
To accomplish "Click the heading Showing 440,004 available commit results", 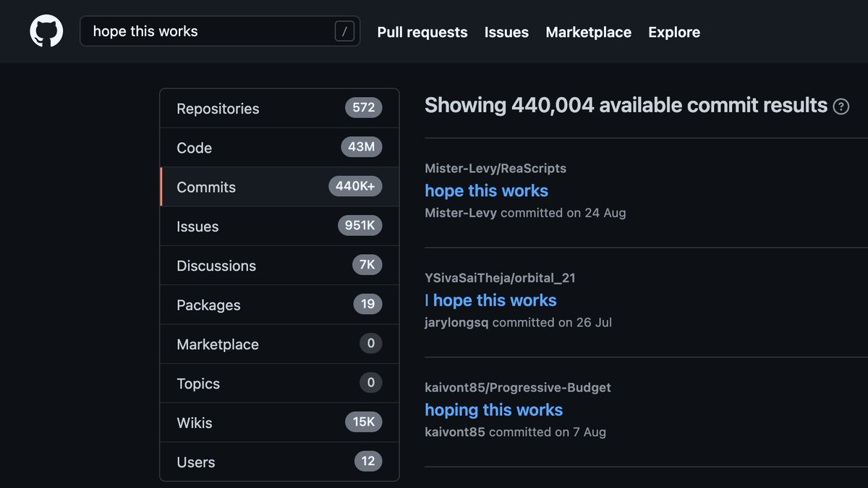I will coord(626,106).
